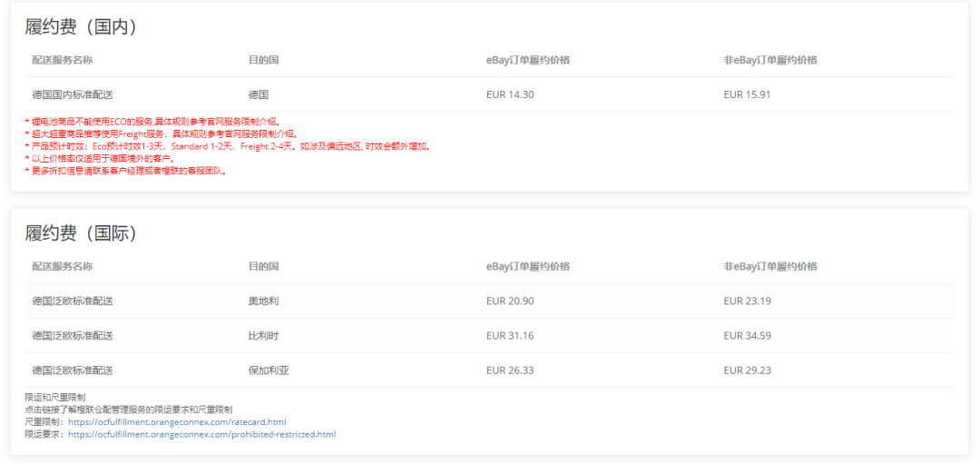980x464 pixels.
Task: Select 目的国 header in the domestic table
Action: click(263, 60)
